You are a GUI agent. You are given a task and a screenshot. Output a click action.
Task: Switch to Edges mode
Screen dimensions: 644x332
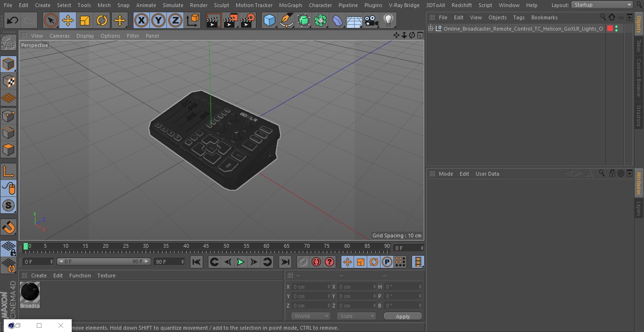(x=8, y=132)
